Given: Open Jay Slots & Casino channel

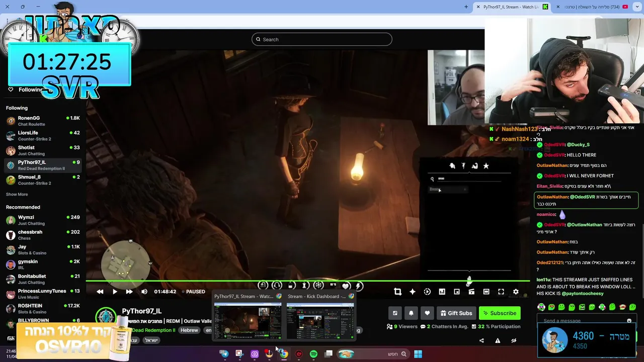Looking at the screenshot, I should tap(43, 249).
